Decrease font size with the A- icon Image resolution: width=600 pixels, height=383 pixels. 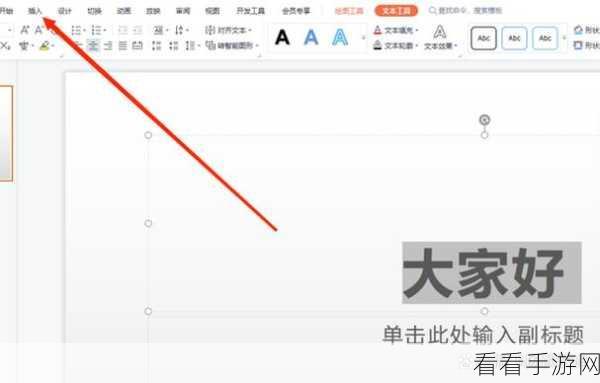point(39,29)
